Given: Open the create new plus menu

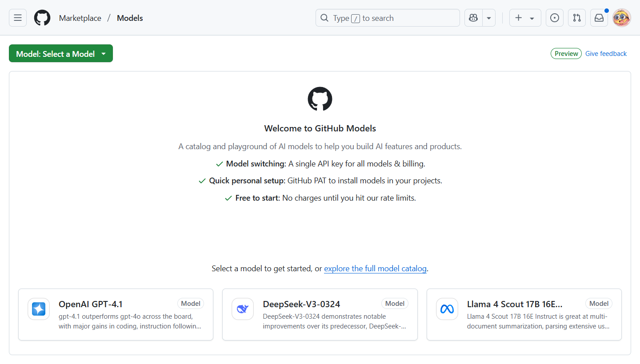Looking at the screenshot, I should pyautogui.click(x=525, y=18).
